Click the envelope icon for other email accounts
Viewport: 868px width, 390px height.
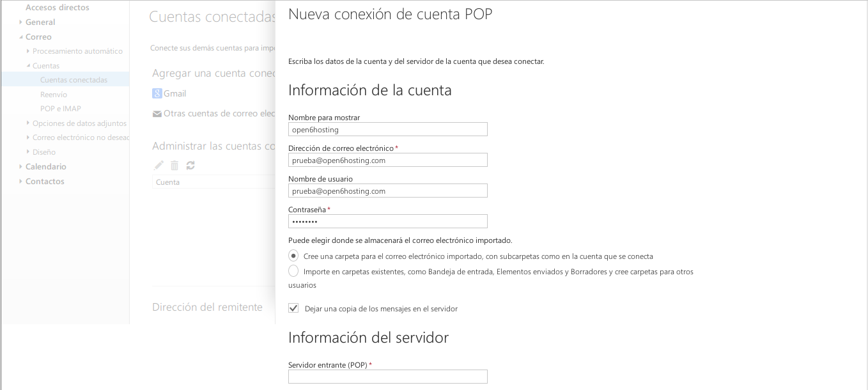tap(157, 114)
